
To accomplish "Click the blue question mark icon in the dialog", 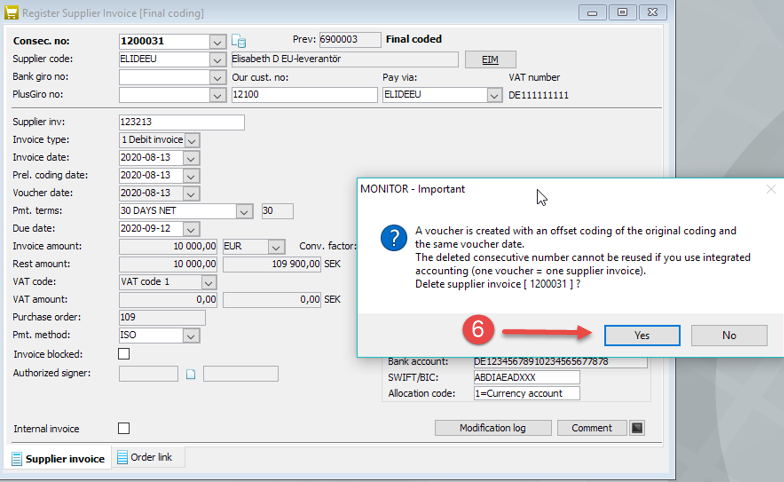I will (394, 238).
